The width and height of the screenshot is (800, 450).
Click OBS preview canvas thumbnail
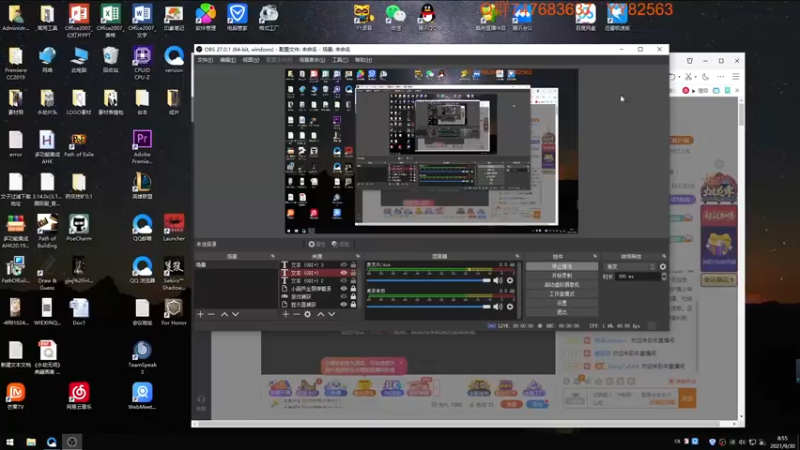tap(431, 152)
